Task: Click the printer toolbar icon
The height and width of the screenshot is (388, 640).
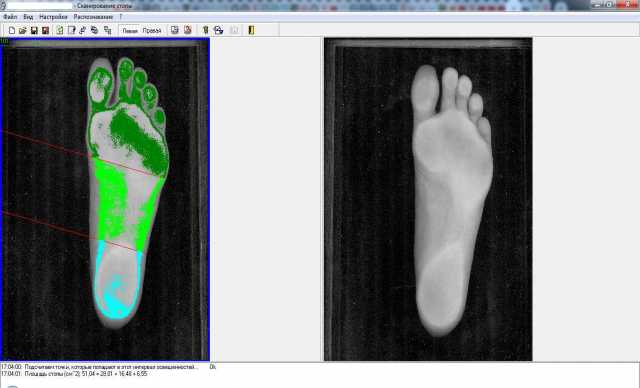Action: click(x=219, y=30)
